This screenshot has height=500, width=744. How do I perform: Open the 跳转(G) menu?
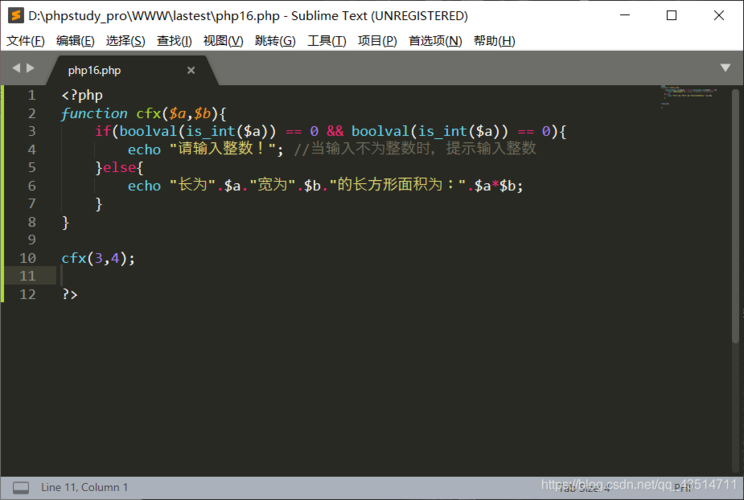click(275, 41)
